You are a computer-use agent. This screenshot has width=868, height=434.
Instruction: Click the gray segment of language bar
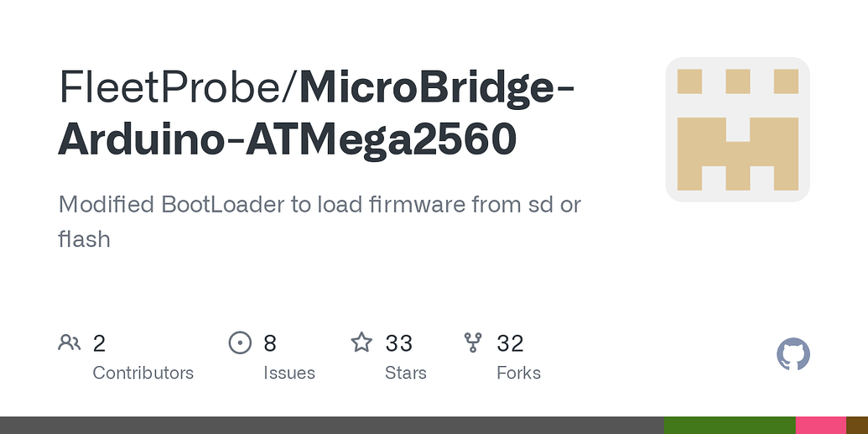pyautogui.click(x=331, y=425)
